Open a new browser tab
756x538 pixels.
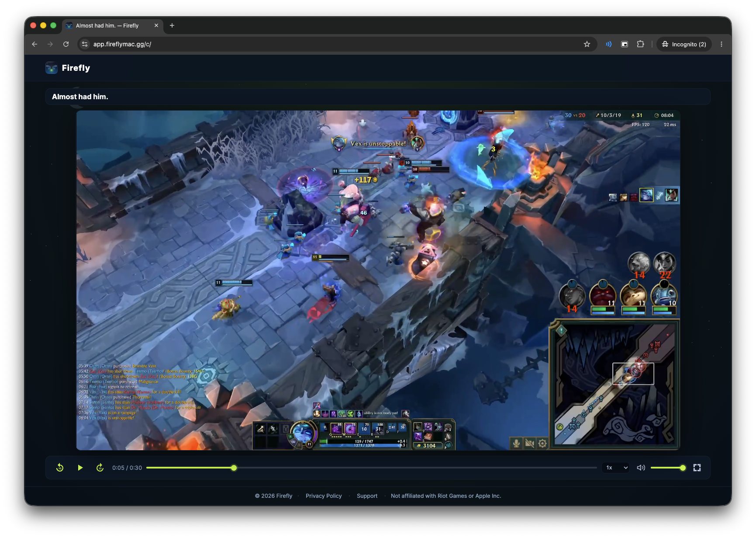[x=172, y=25]
